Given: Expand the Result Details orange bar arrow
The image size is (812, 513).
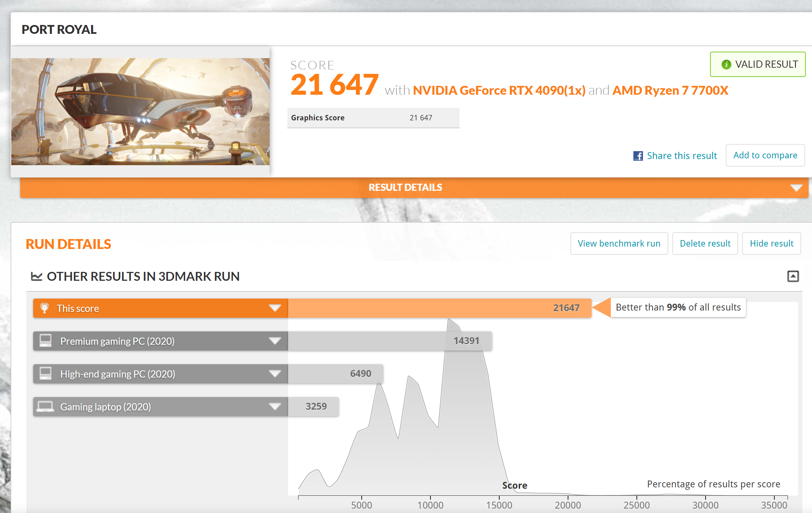Looking at the screenshot, I should (x=796, y=188).
